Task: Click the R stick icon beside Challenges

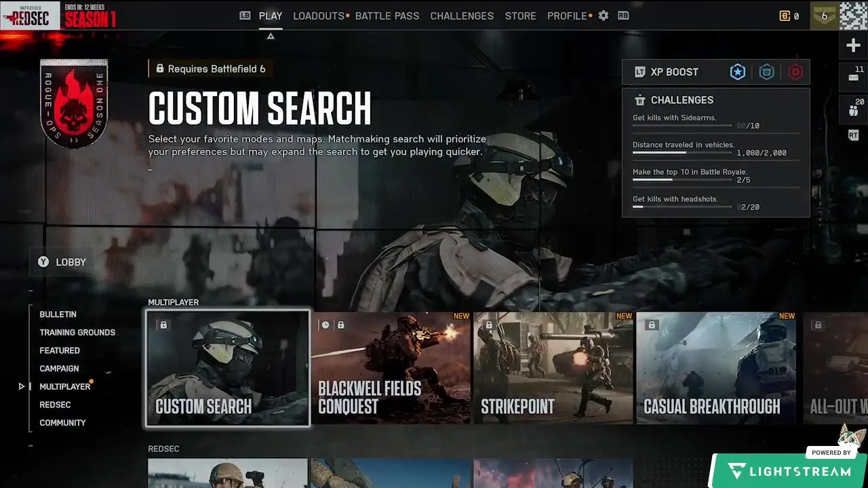Action: pyautogui.click(x=639, y=100)
